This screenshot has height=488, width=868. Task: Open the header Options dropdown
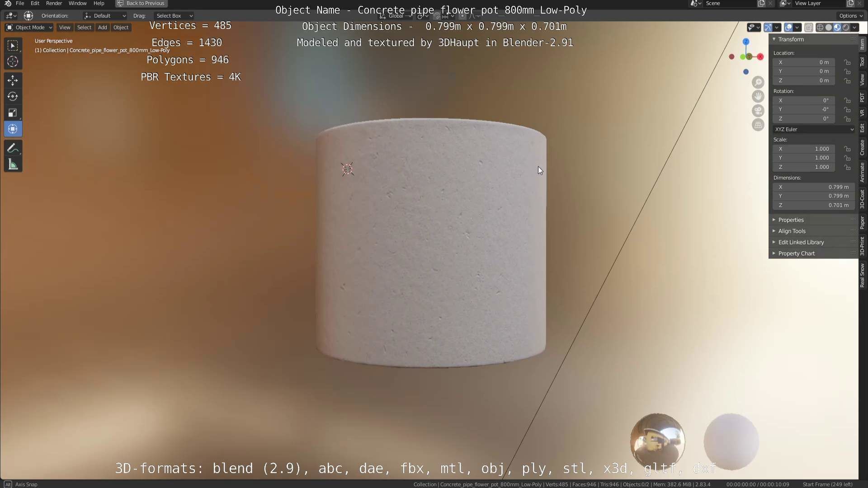[x=851, y=16]
